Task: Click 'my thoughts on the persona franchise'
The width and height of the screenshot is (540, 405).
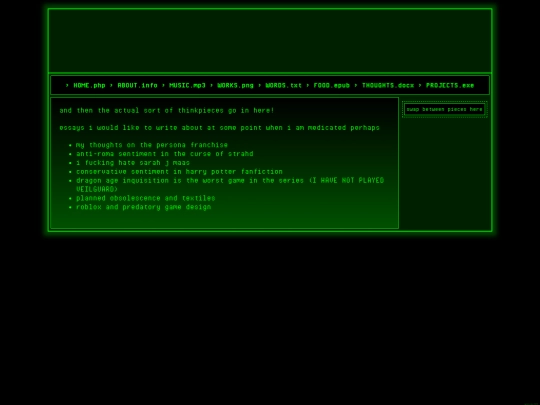Action: [x=152, y=145]
